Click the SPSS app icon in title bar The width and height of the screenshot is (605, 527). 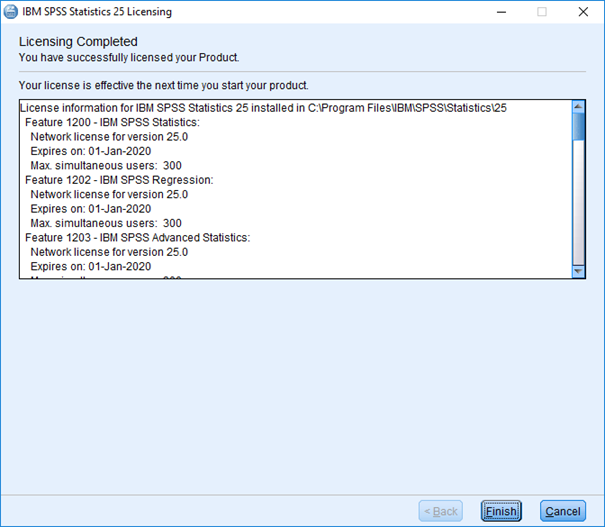click(x=10, y=12)
